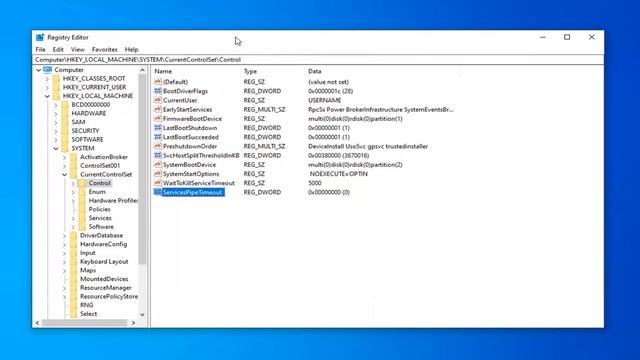The height and width of the screenshot is (360, 640).
Task: Click the multi-string icon beside EarlyStartServices
Action: click(x=158, y=109)
